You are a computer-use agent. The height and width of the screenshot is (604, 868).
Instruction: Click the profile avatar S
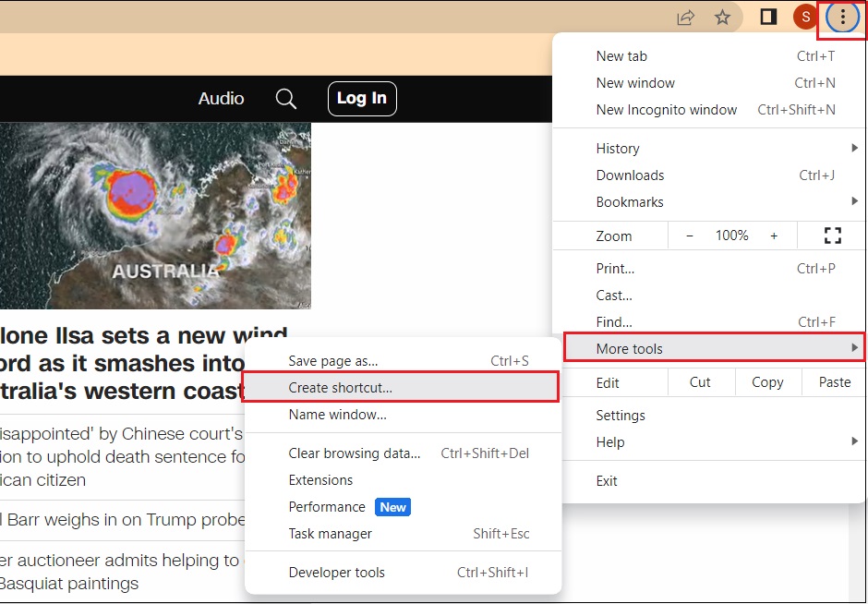(x=804, y=17)
